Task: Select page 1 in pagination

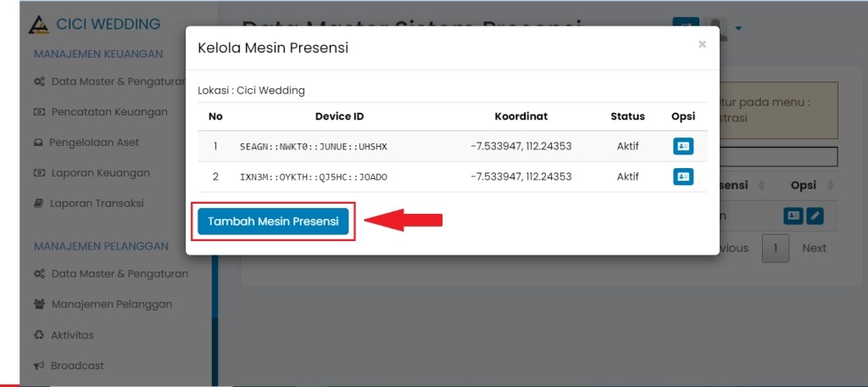Action: point(776,248)
